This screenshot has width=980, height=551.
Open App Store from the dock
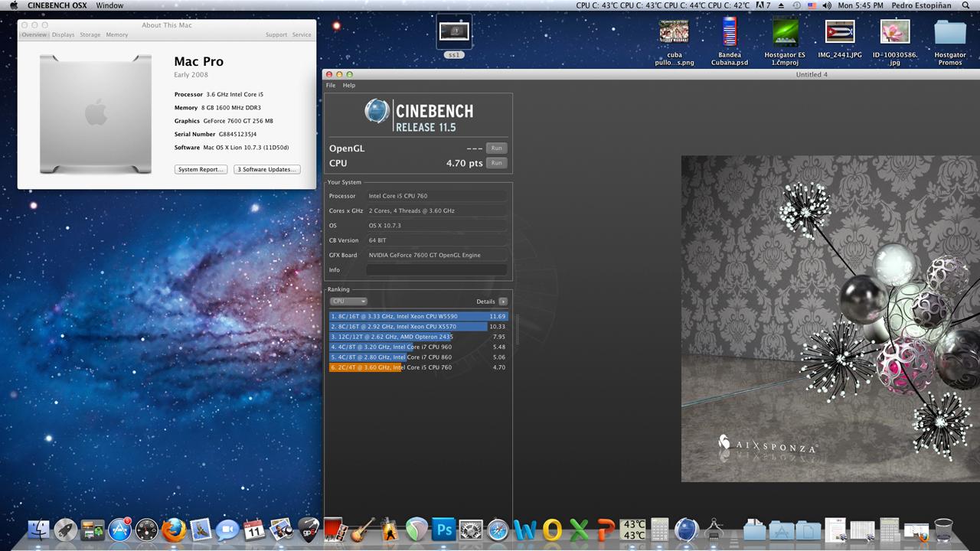point(120,530)
